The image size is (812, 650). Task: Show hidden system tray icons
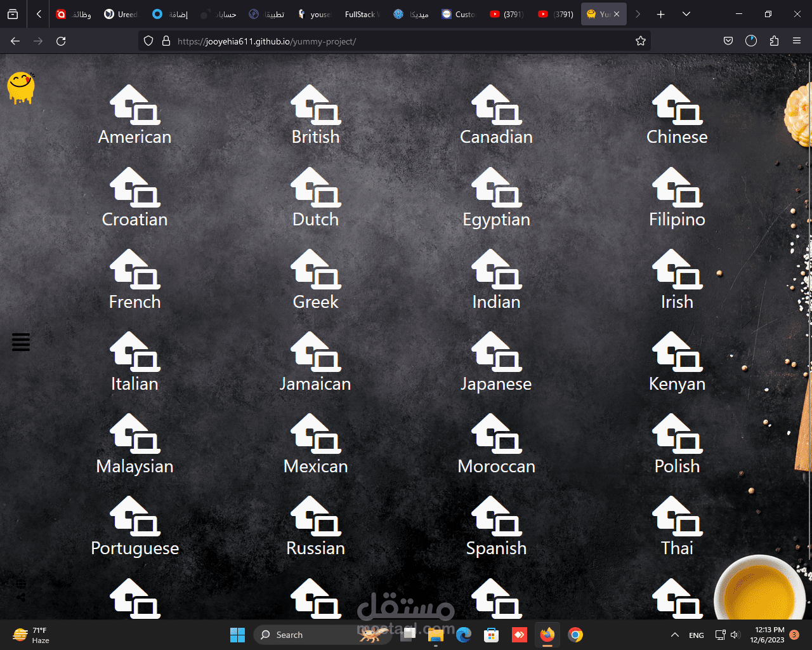click(674, 635)
